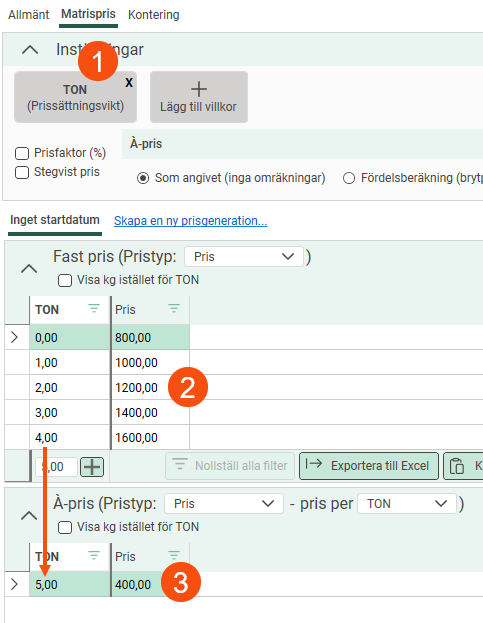483x623 pixels.
Task: Select Fördelsberäkning radio button
Action: 349,178
